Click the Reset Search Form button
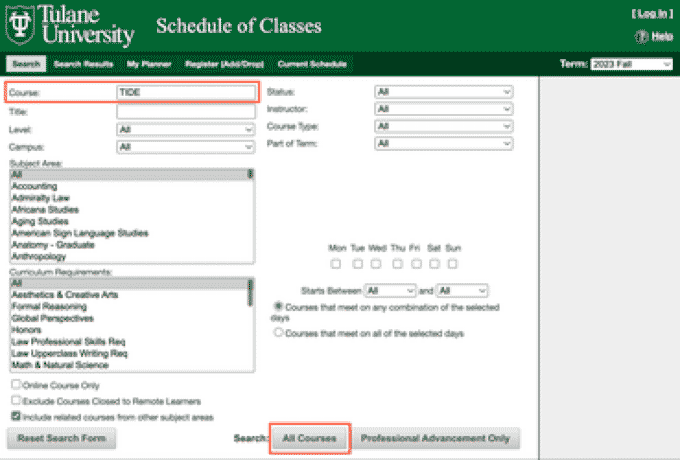 coord(62,438)
